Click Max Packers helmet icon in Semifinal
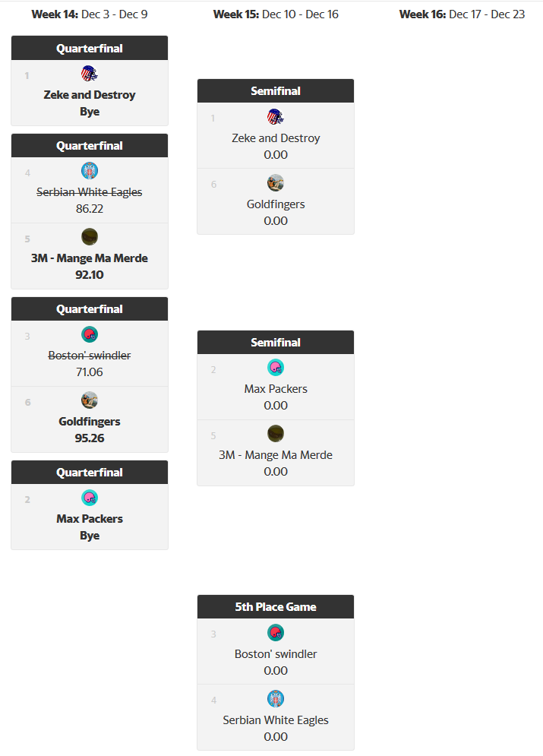The image size is (543, 756). [x=276, y=368]
